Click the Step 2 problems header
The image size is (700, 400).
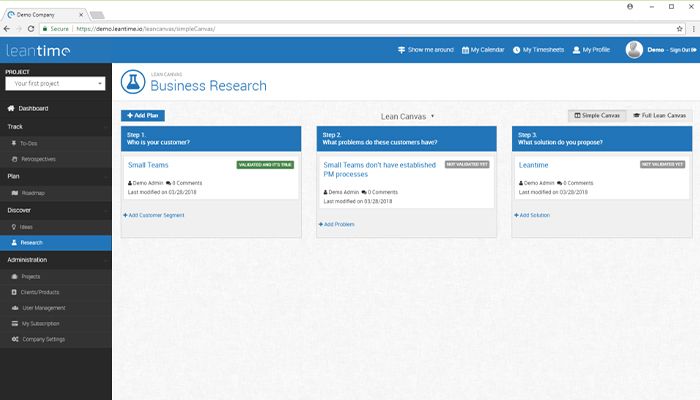tap(406, 138)
